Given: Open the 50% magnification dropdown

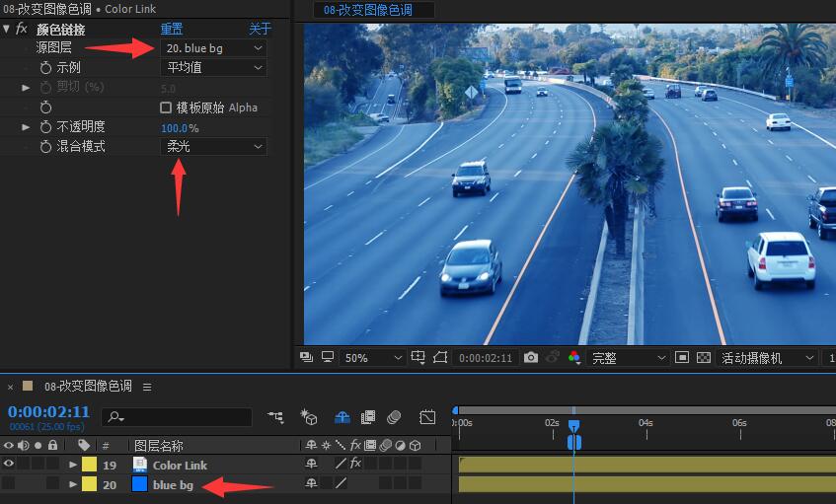Looking at the screenshot, I should (x=372, y=358).
